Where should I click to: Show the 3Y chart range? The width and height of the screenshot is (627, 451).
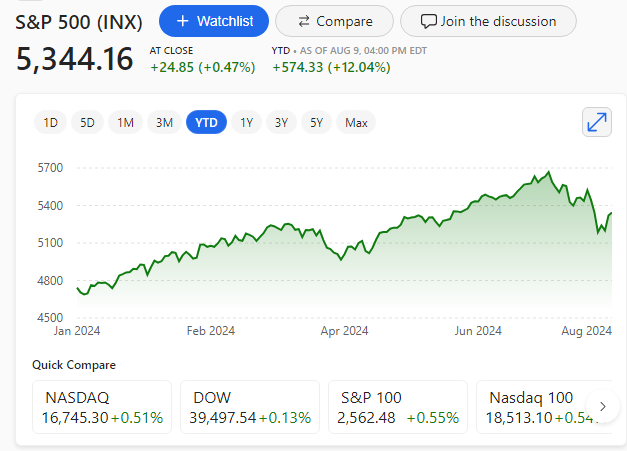click(282, 122)
